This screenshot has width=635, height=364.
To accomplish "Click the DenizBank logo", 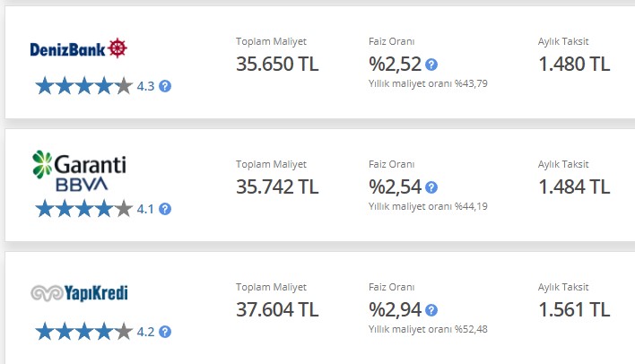I will (79, 48).
